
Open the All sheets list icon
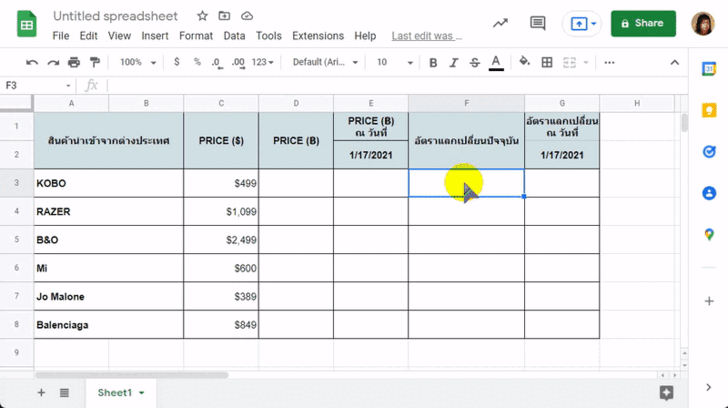[64, 393]
